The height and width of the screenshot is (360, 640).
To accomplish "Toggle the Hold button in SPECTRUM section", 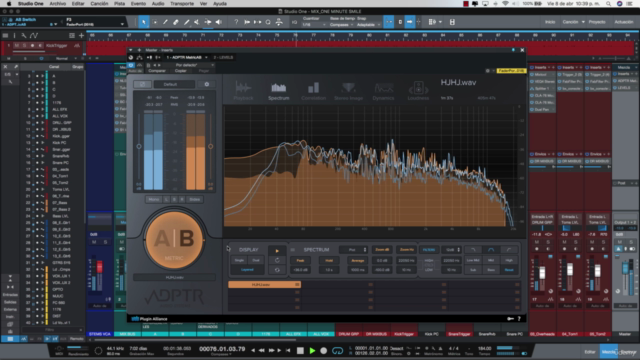I will coord(329,260).
